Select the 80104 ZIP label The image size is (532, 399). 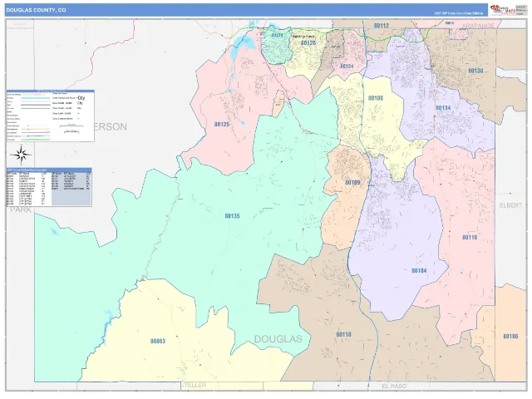click(x=419, y=270)
